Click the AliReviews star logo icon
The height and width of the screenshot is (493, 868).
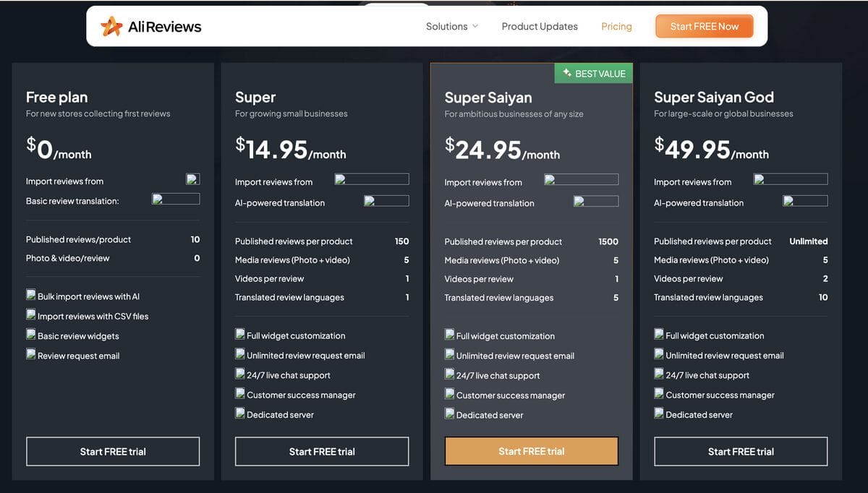112,26
